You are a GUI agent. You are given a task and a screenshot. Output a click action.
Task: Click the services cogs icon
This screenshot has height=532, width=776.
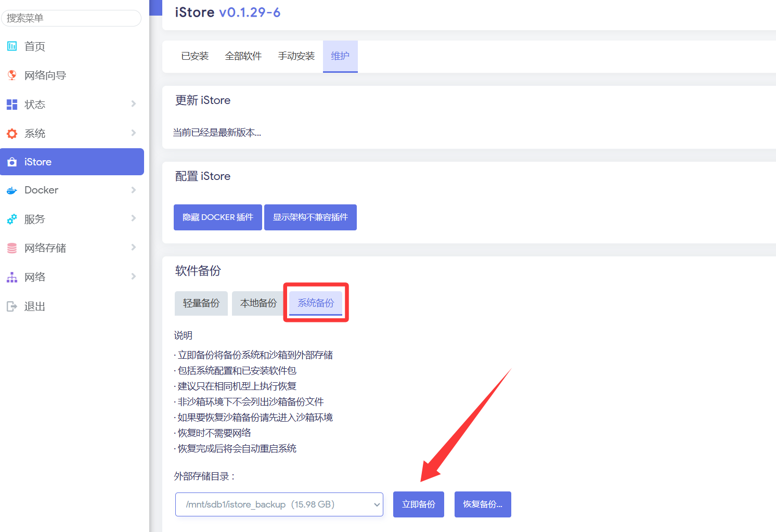pos(12,219)
